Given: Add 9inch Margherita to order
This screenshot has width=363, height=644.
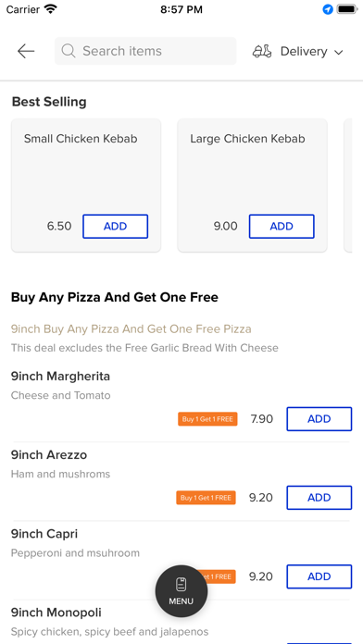Looking at the screenshot, I should [x=319, y=419].
